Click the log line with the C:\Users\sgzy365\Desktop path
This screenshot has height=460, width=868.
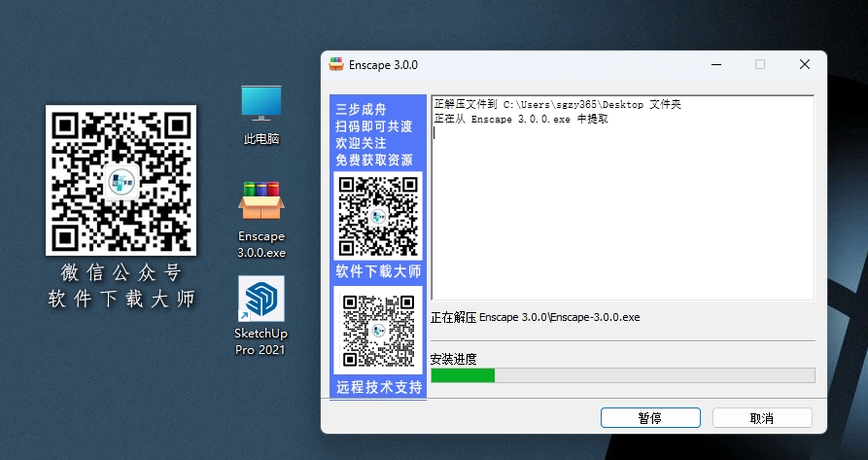[558, 105]
